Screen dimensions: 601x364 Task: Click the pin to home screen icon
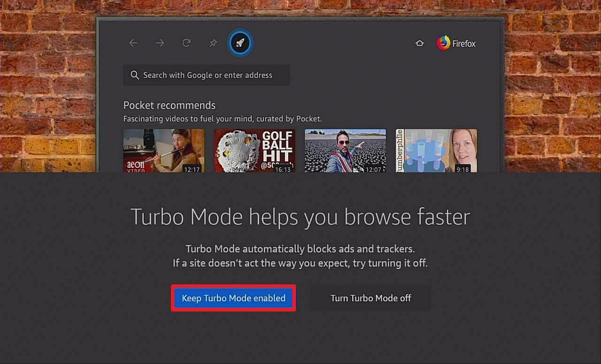(213, 43)
